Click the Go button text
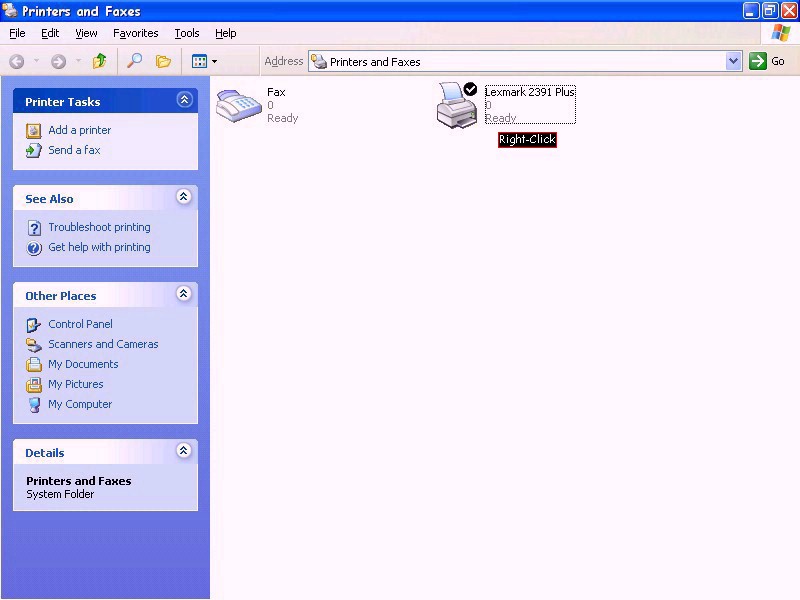Screen dimensions: 800x600 (778, 61)
